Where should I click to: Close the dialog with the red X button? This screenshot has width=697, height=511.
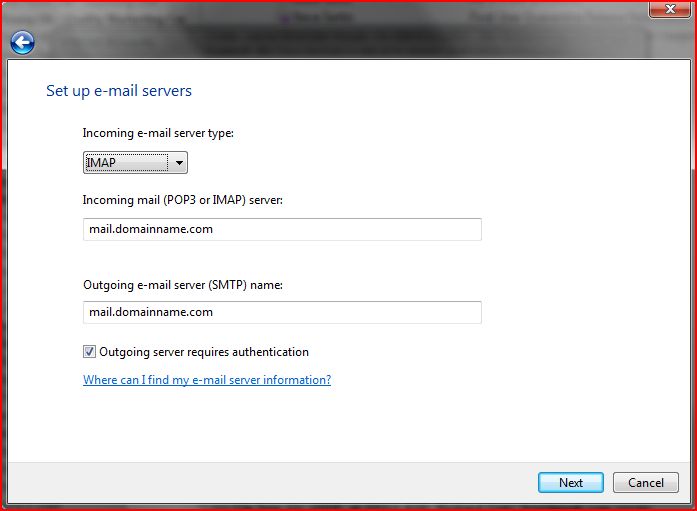(670, 9)
